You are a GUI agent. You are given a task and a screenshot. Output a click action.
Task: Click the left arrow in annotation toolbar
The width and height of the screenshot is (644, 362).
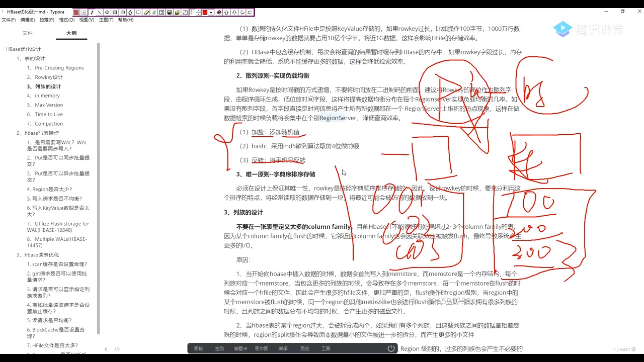tap(242, 12)
